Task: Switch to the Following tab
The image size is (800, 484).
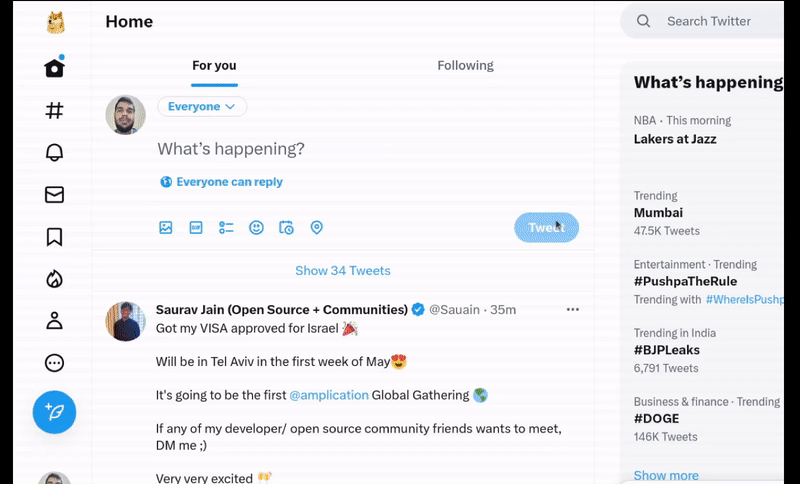Action: (x=465, y=66)
